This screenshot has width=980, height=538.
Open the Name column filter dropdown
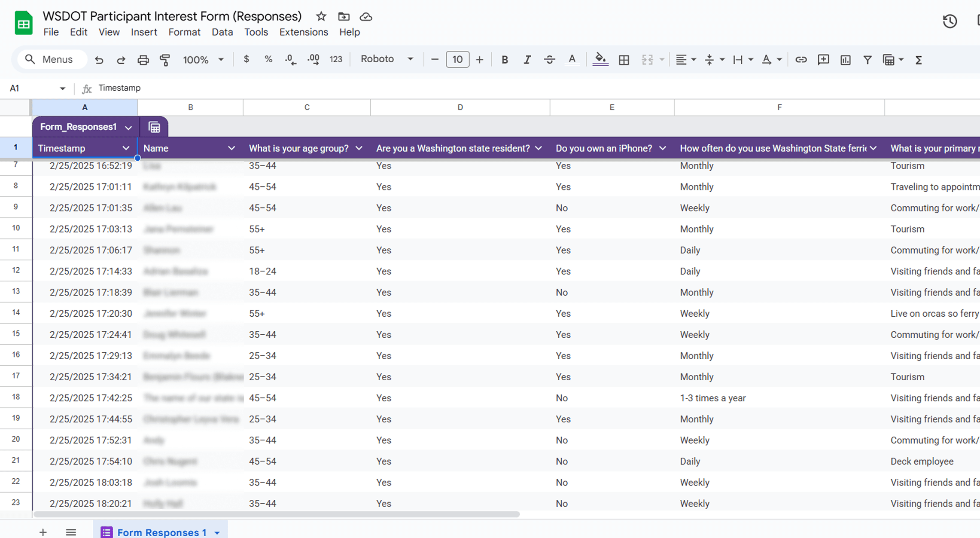point(231,148)
